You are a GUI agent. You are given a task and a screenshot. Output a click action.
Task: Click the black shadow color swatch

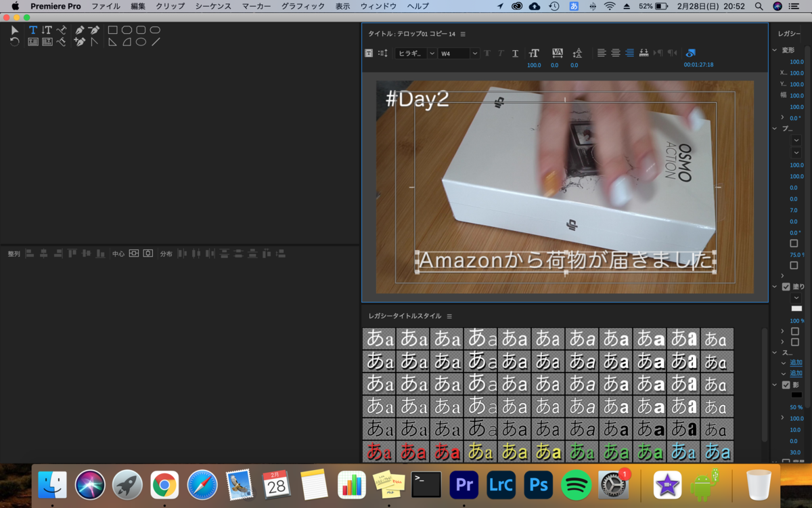click(x=796, y=396)
